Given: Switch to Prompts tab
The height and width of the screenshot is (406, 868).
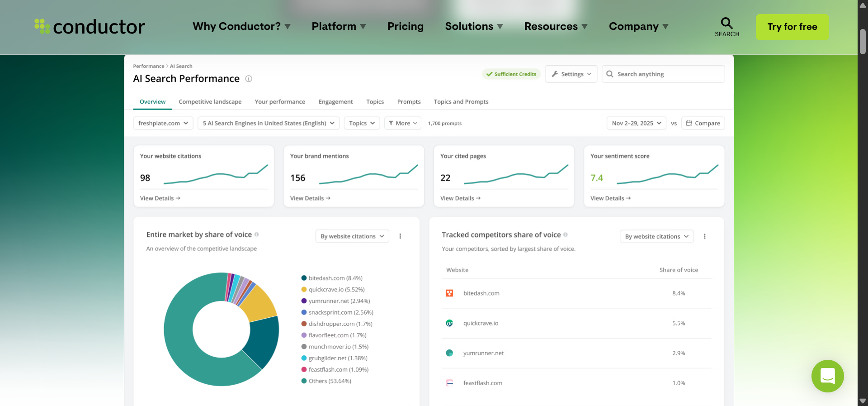Looking at the screenshot, I should tap(409, 102).
